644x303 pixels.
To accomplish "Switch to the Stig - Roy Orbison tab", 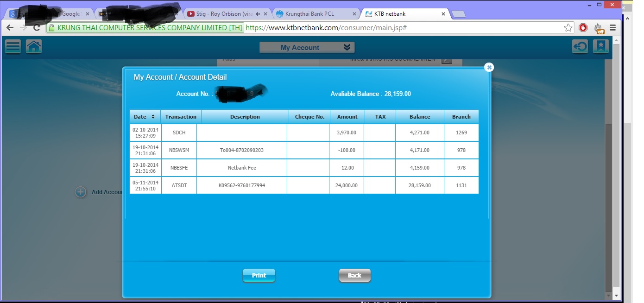I will point(227,14).
